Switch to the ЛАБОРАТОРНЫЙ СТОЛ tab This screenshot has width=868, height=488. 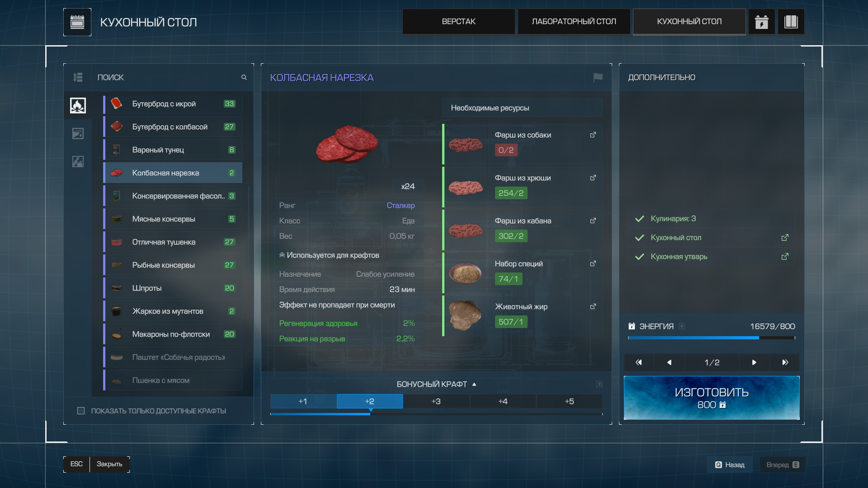[574, 22]
